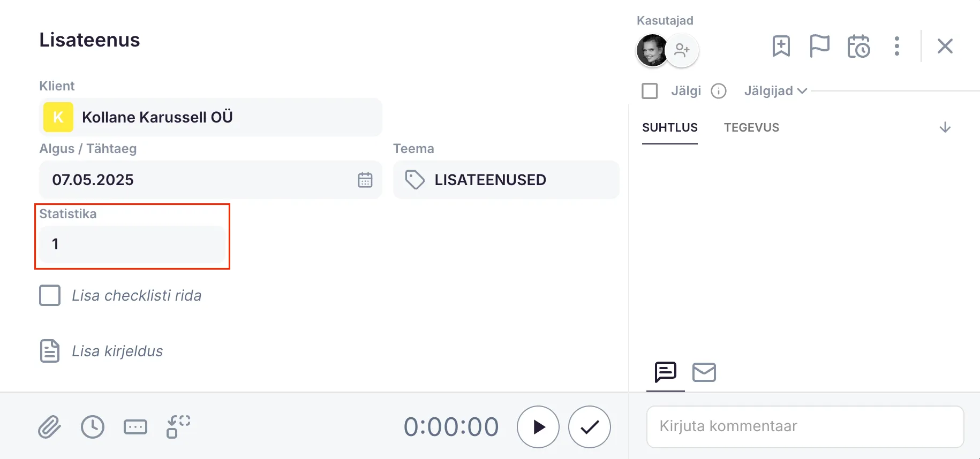Image resolution: width=980 pixels, height=459 pixels.
Task: Mark task done with checkmark button
Action: [590, 427]
